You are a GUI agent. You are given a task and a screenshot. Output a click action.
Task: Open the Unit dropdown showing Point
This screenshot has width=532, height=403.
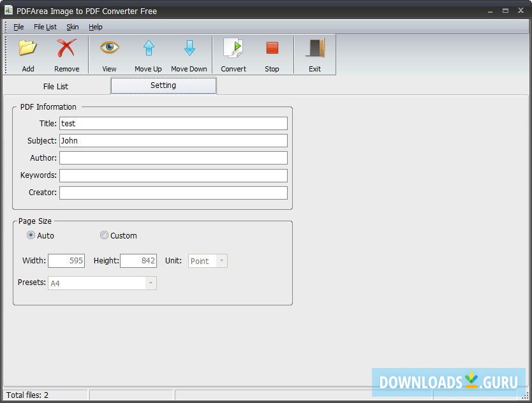tap(208, 261)
